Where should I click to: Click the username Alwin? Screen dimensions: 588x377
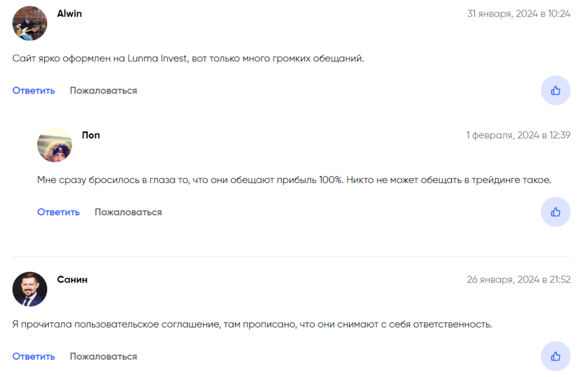(x=69, y=13)
